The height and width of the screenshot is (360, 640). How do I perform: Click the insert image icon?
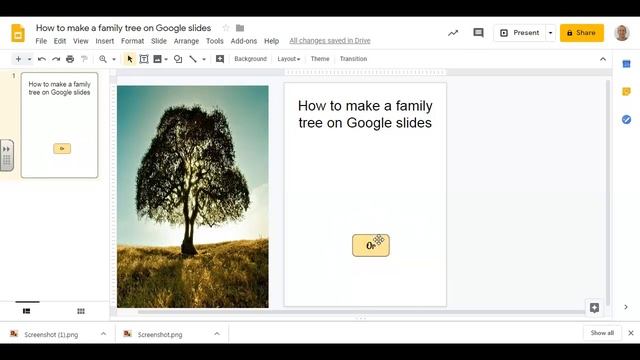[x=157, y=59]
